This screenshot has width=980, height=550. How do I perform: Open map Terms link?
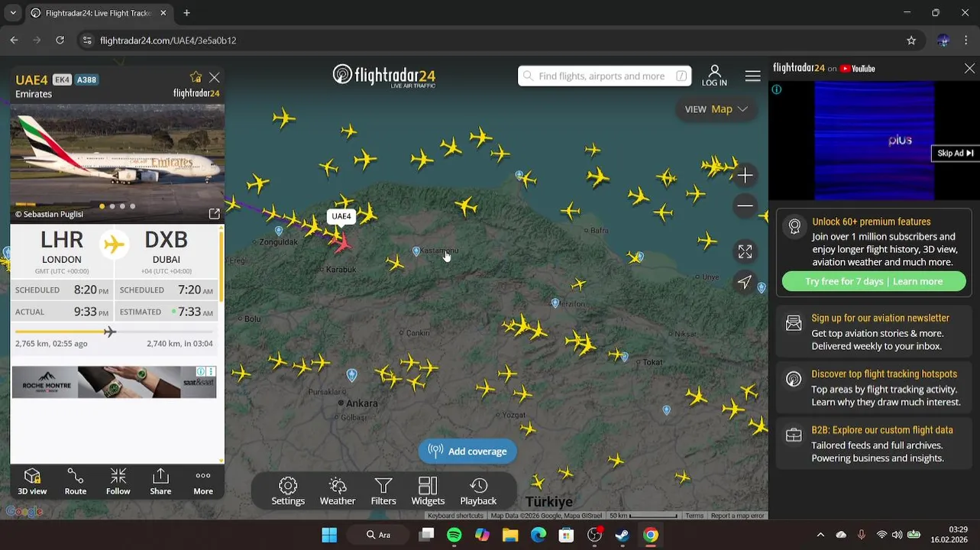pos(694,516)
